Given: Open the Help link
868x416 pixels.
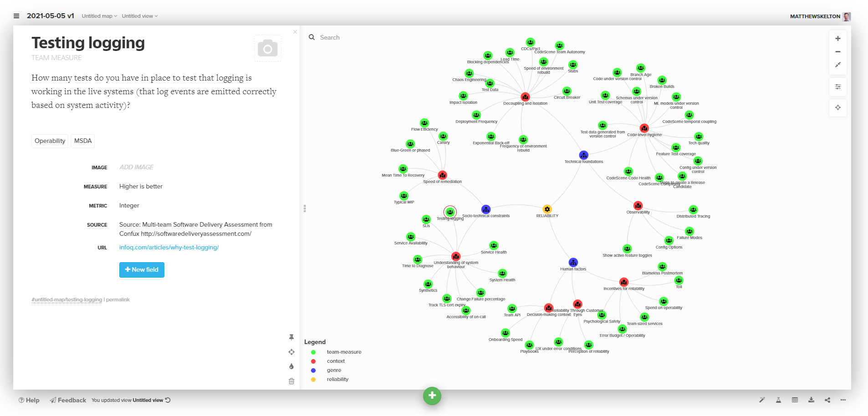Looking at the screenshot, I should [29, 400].
